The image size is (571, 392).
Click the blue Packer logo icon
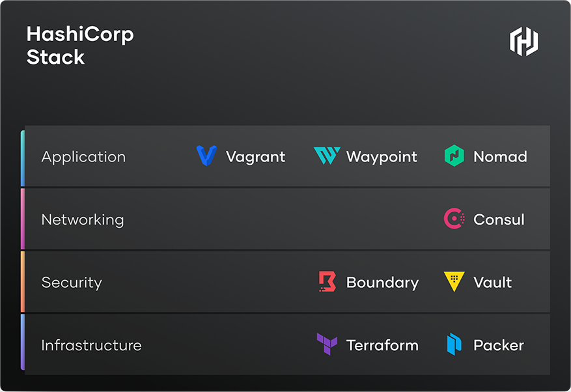tap(454, 344)
